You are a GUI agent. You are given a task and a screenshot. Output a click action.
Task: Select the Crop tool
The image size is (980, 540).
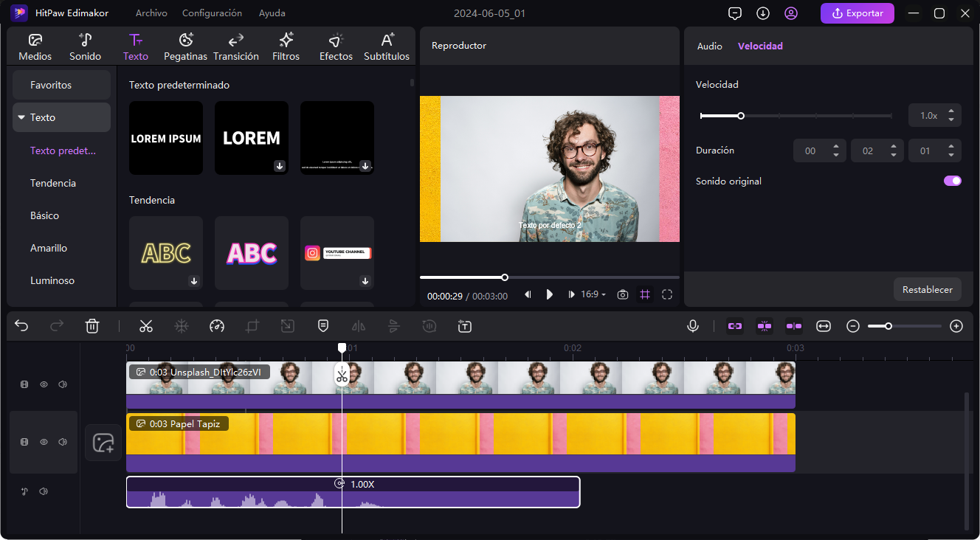[x=252, y=325]
